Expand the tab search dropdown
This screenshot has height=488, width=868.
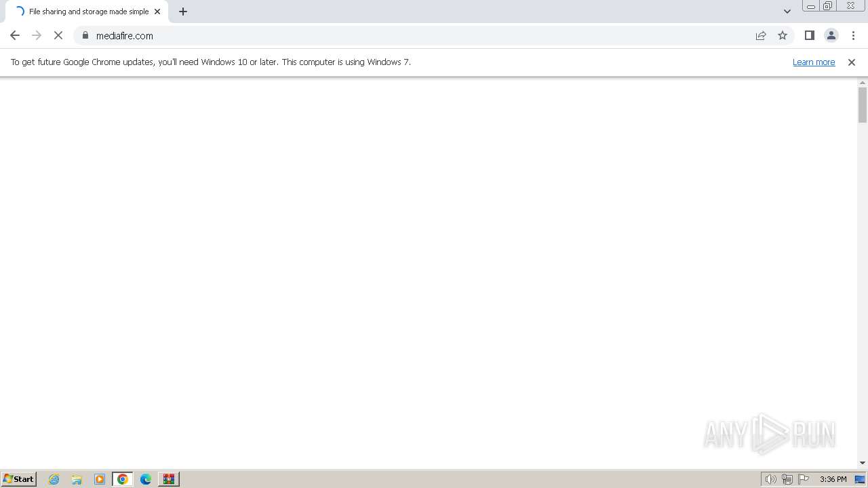[x=787, y=12]
